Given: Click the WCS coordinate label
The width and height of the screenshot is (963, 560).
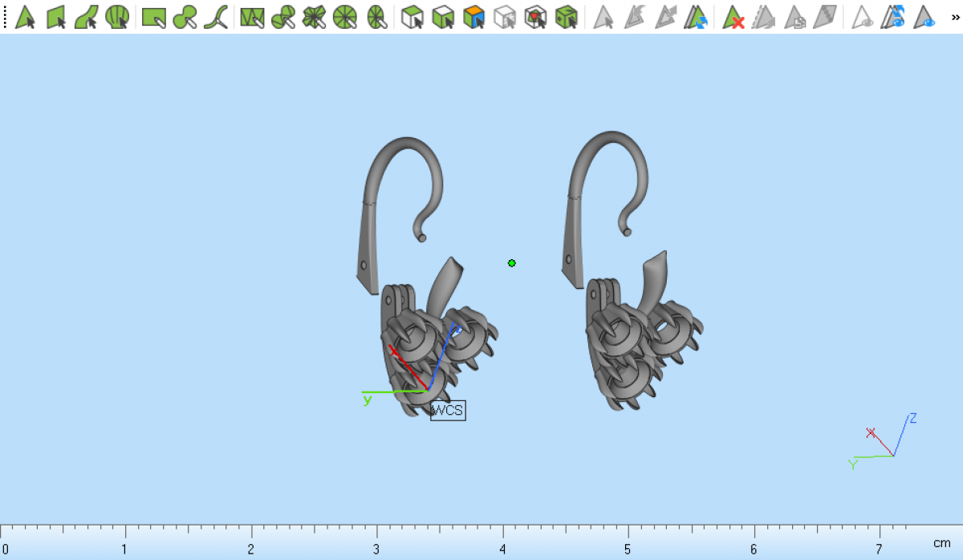Looking at the screenshot, I should (x=448, y=411).
